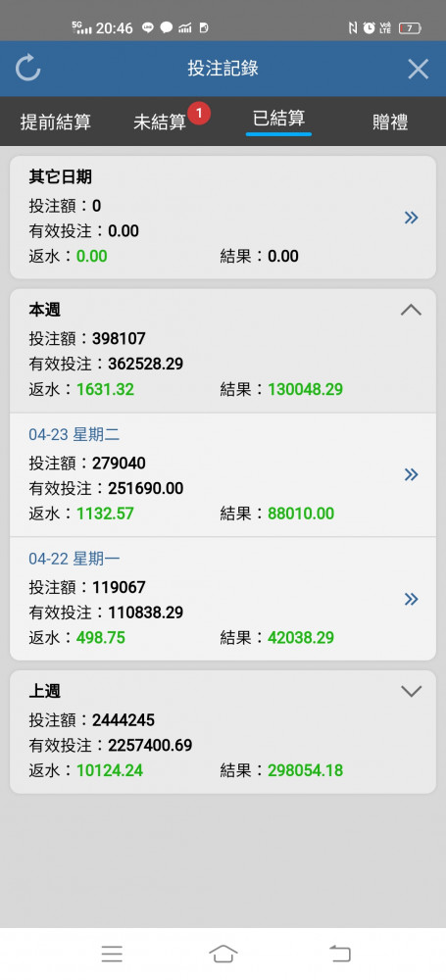Screen dimensions: 446x980
Task: Select the 已結算 tab
Action: tap(278, 119)
